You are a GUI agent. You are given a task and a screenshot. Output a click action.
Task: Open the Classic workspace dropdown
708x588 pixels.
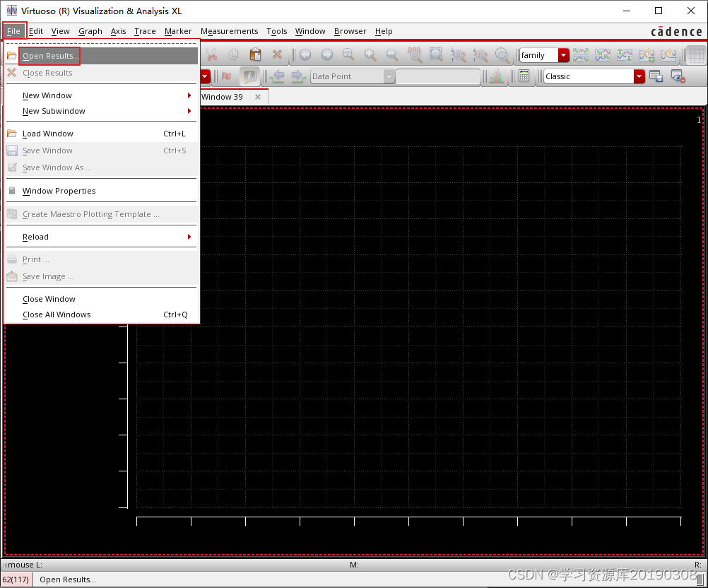point(639,76)
